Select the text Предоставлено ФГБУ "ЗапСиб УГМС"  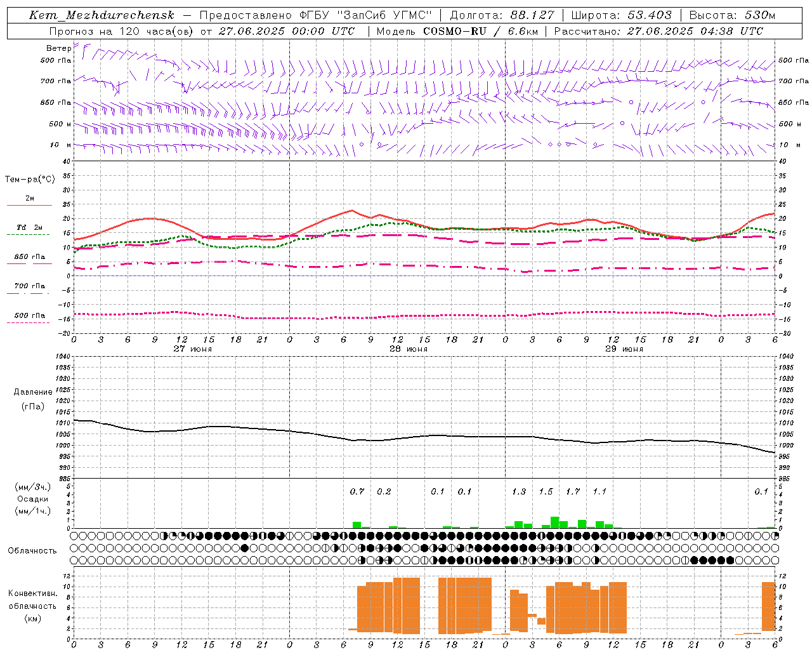point(316,15)
